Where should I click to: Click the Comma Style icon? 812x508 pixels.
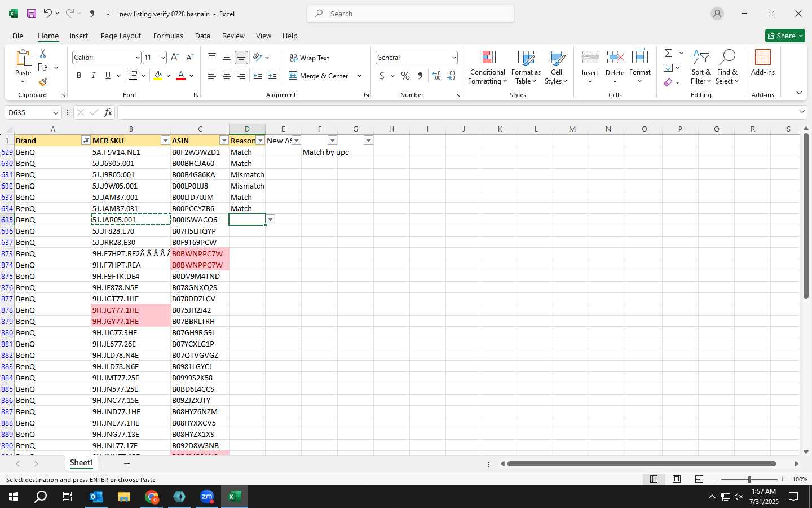420,76
